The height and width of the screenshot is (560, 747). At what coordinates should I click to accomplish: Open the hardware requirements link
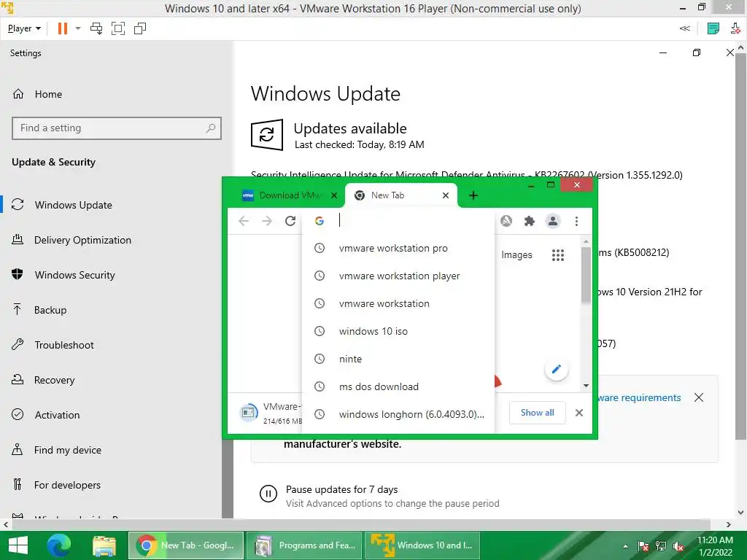click(639, 397)
